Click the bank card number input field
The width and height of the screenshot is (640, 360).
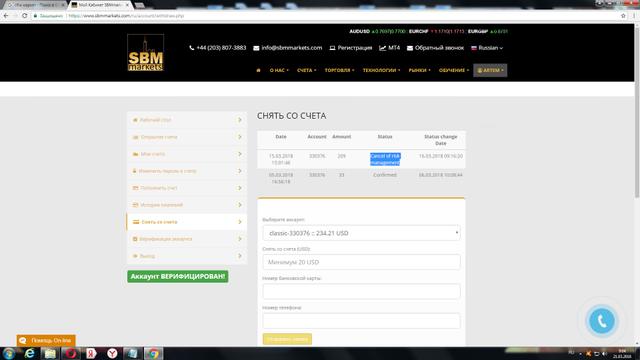pyautogui.click(x=361, y=291)
